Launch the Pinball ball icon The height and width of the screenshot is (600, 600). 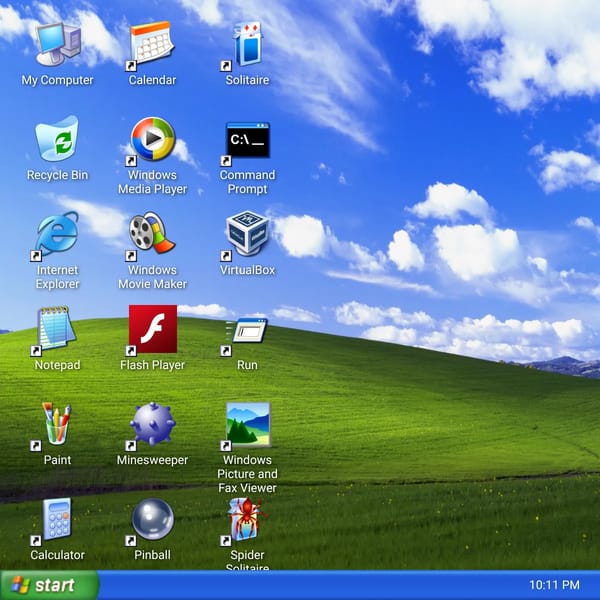152,520
